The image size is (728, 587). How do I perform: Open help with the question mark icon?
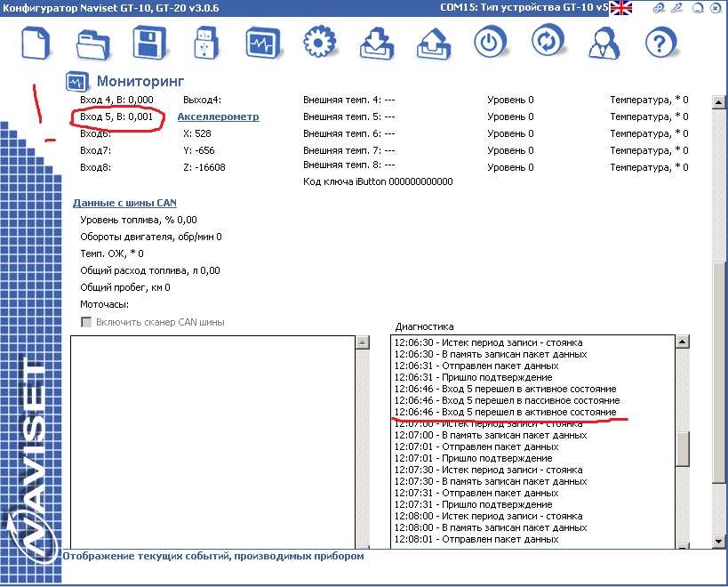[661, 43]
